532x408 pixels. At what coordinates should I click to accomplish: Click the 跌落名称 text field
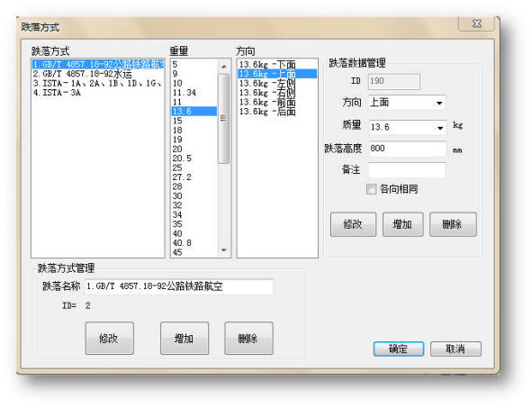click(179, 286)
